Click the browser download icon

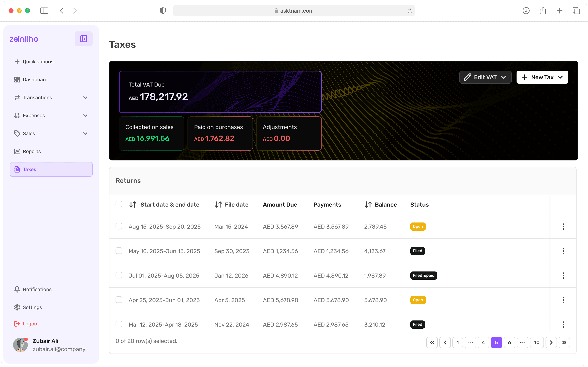526,11
